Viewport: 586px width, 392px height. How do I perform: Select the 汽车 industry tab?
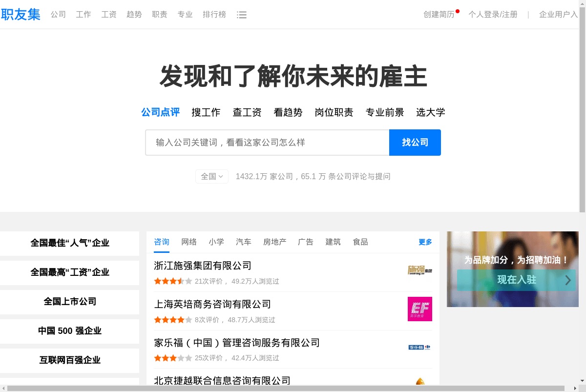244,242
